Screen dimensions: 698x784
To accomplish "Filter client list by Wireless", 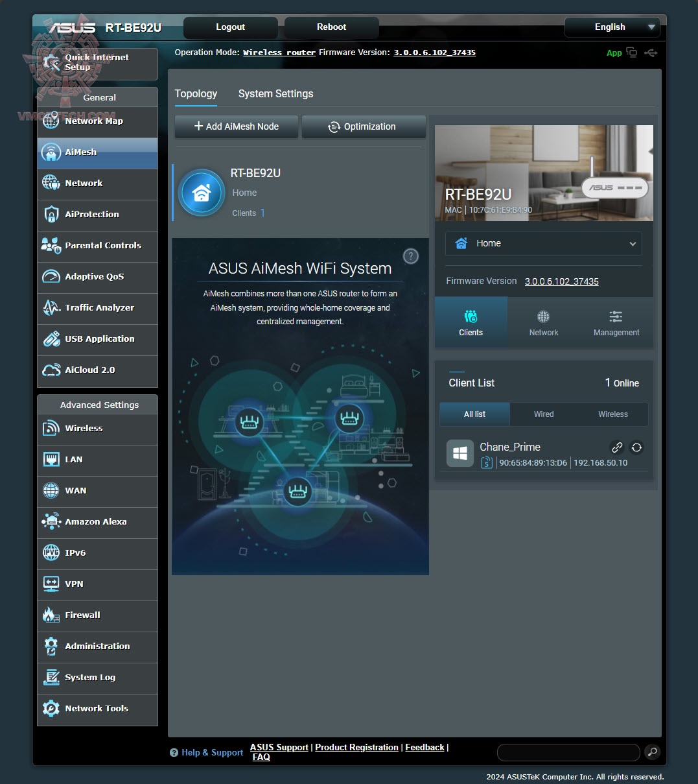I will click(x=613, y=414).
